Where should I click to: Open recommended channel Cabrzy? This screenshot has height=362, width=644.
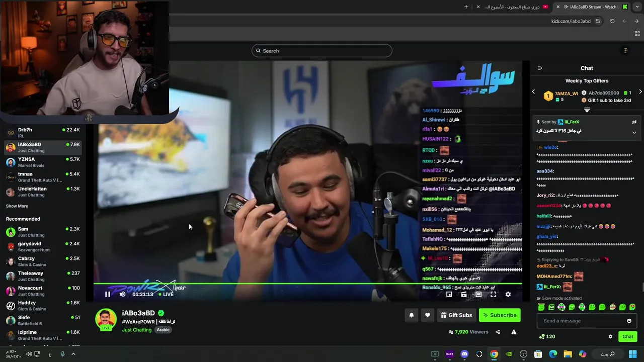tap(42, 261)
